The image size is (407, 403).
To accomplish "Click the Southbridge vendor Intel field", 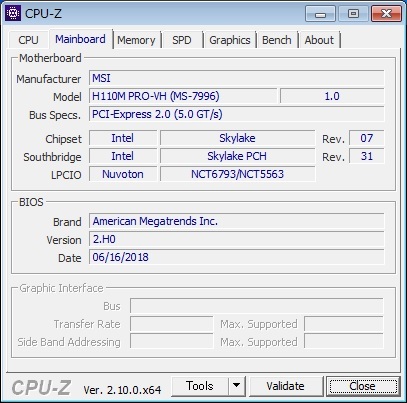I will (x=123, y=156).
